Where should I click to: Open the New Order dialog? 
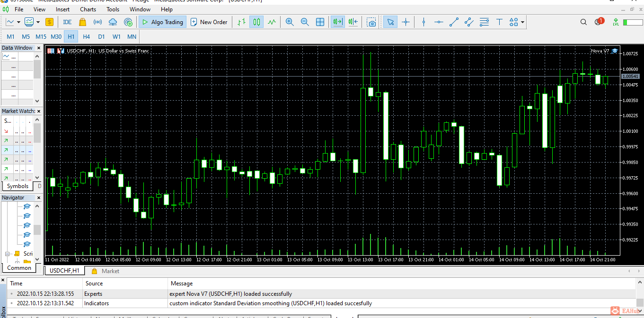coord(209,22)
